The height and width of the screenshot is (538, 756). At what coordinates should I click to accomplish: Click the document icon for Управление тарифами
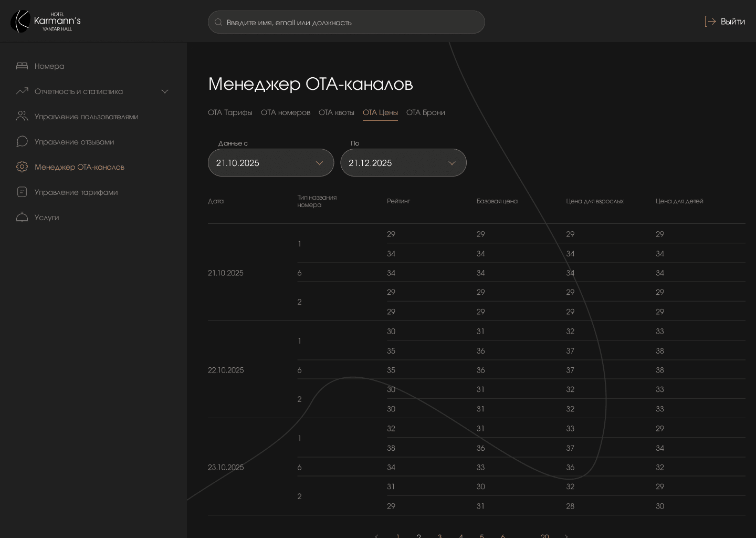[22, 192]
